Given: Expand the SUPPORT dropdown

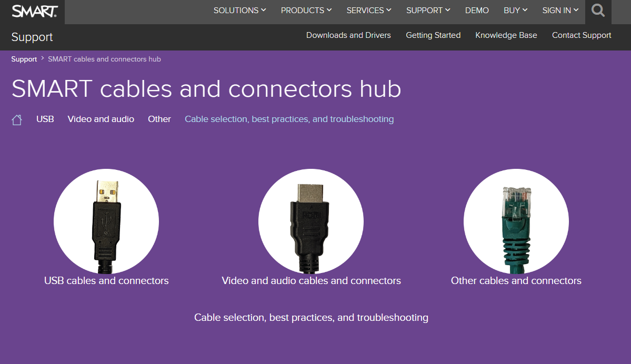Looking at the screenshot, I should click(427, 10).
